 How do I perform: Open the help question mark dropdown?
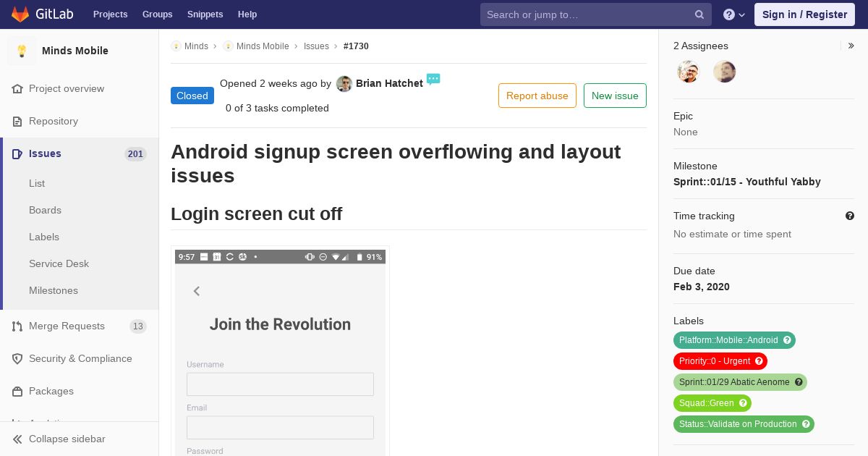click(733, 14)
